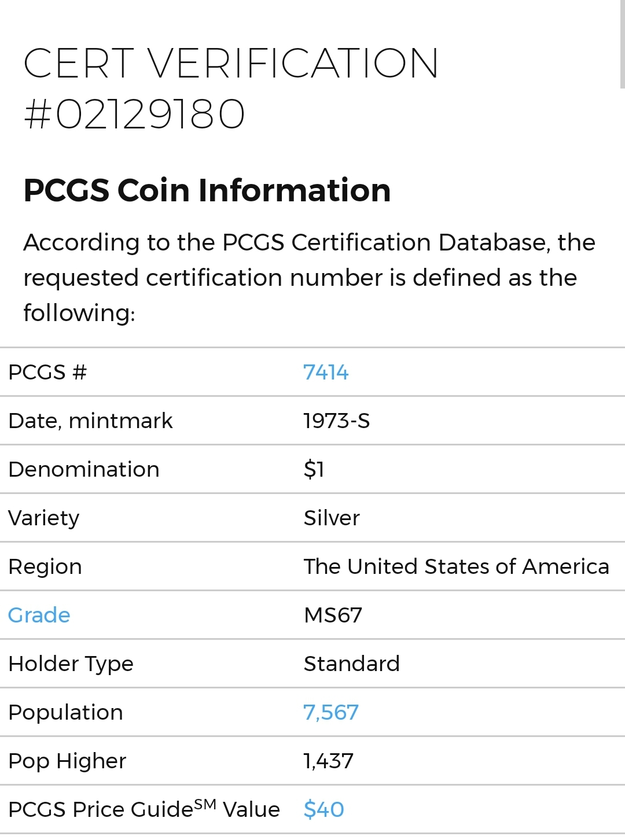Open PCGS number 7414 link
This screenshot has width=625, height=840.
[x=326, y=372]
